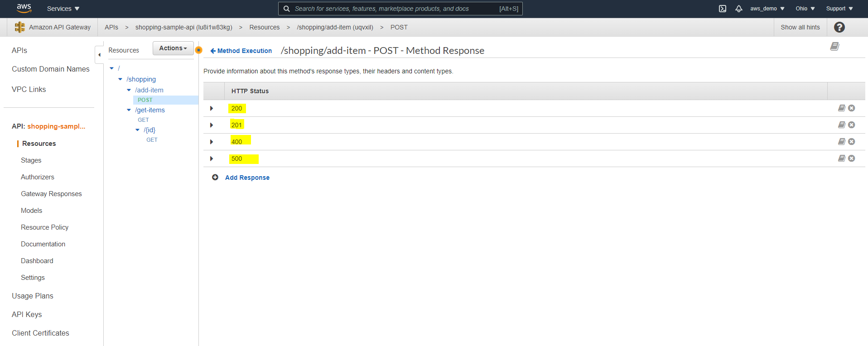This screenshot has width=868, height=346.
Task: Collapse the left navigation panel arrow
Action: 99,55
